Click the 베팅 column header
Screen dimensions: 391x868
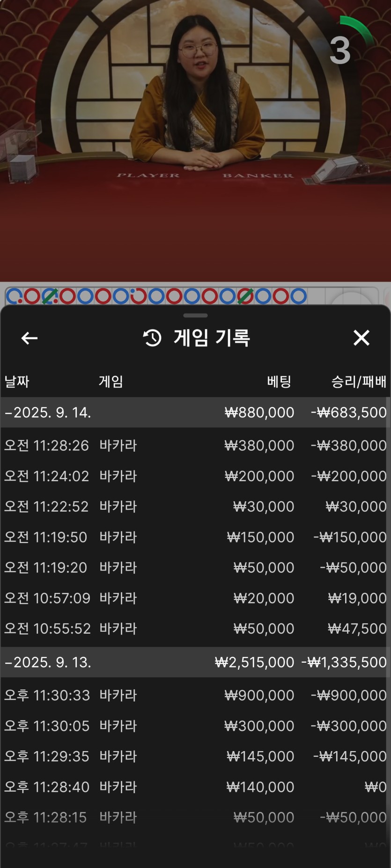[x=279, y=382]
